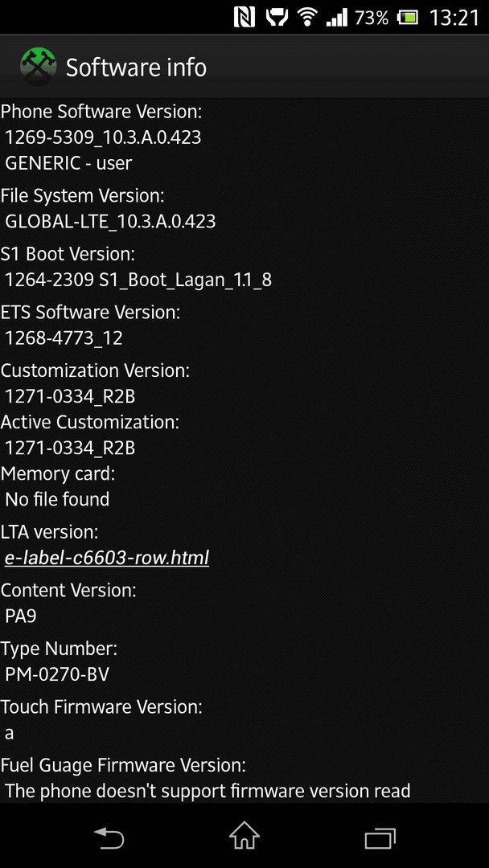Tap the cellular signal bars icon
489x868 pixels.
point(336,18)
